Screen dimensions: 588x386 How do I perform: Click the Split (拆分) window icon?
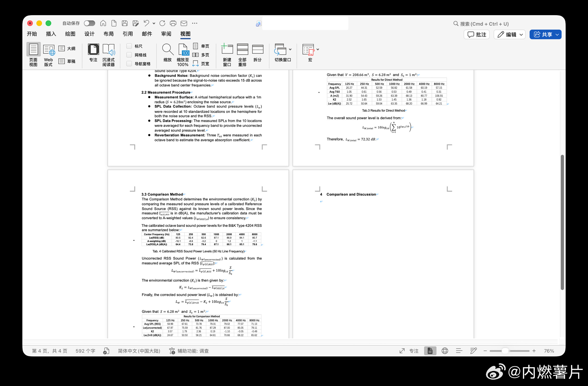click(x=258, y=49)
